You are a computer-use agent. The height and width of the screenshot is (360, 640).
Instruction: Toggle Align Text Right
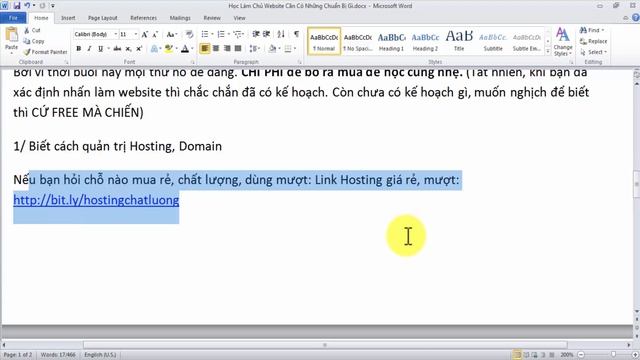pyautogui.click(x=227, y=49)
